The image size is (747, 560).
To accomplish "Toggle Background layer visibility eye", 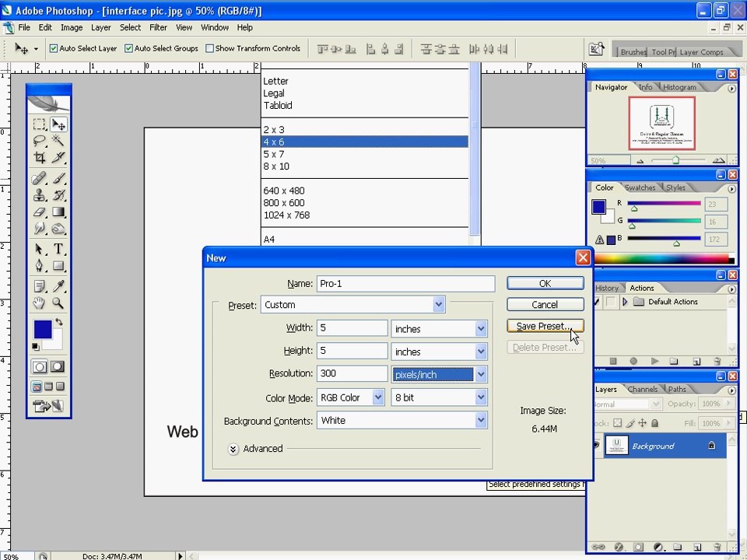I will click(596, 446).
